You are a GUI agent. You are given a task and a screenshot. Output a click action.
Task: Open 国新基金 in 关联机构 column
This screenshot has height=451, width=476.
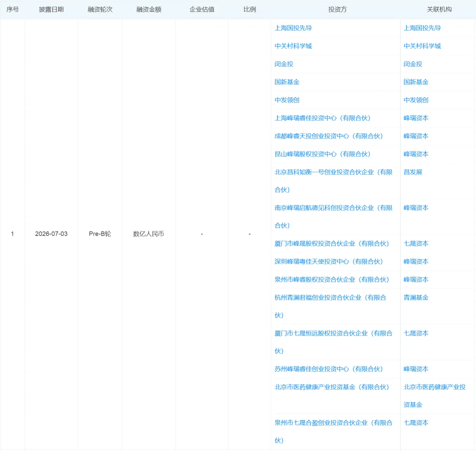[416, 82]
